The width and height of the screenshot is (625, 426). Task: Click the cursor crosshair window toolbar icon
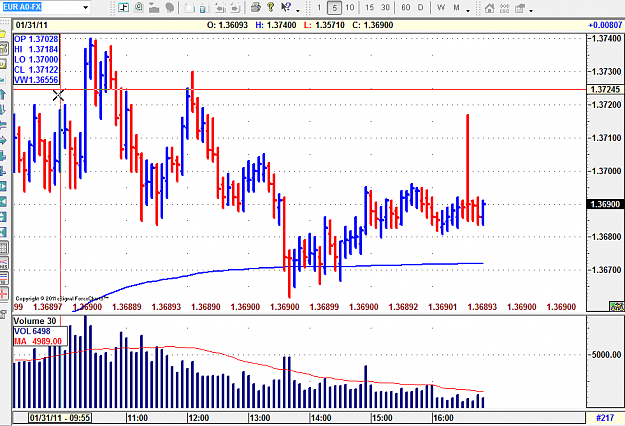pyautogui.click(x=124, y=8)
